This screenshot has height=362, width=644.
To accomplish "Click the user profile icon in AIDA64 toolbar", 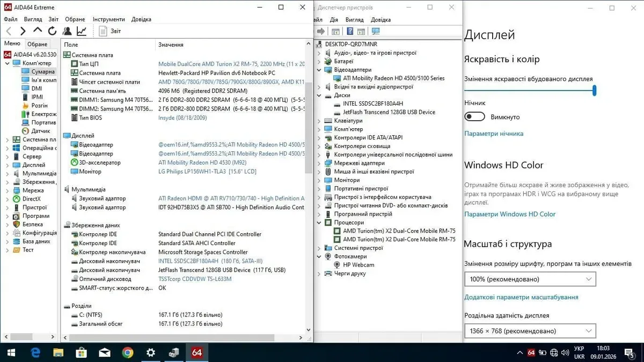I will (x=67, y=31).
